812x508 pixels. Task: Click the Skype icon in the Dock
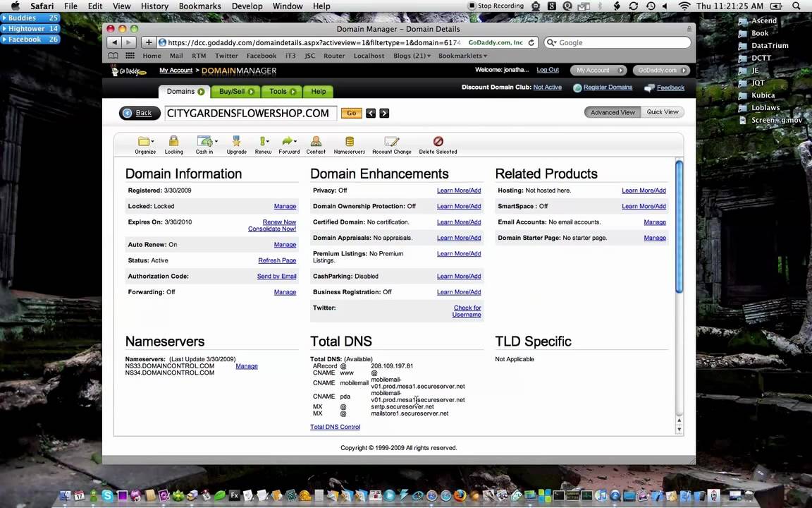click(x=107, y=495)
